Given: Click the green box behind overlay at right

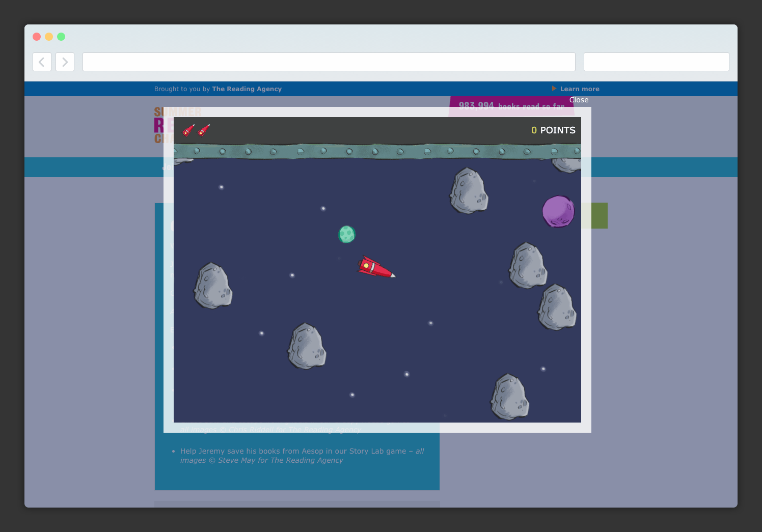Looking at the screenshot, I should pos(600,215).
